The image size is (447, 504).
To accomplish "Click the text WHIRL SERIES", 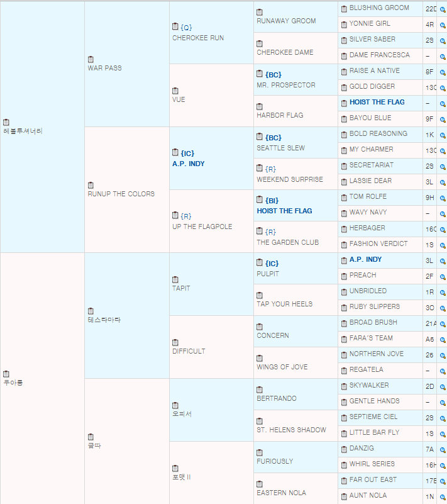I will (x=372, y=464).
